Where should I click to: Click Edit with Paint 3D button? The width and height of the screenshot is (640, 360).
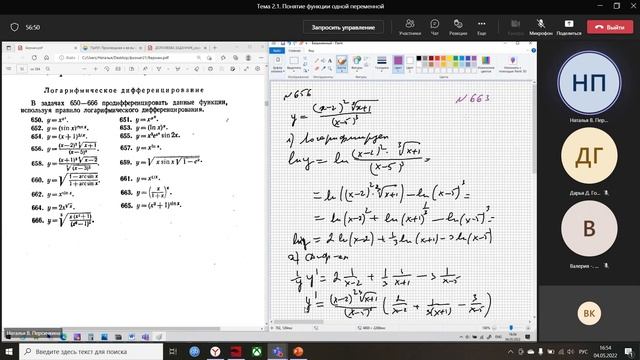(513, 64)
